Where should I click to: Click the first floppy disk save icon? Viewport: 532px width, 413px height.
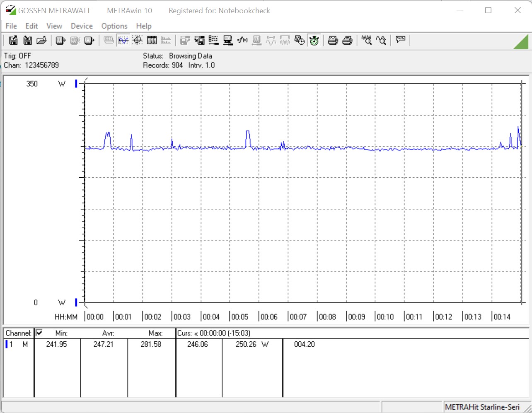click(x=13, y=40)
